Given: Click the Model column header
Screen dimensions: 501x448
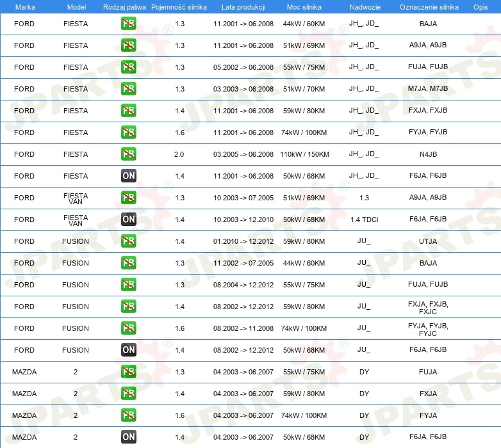Looking at the screenshot, I should [x=76, y=7].
